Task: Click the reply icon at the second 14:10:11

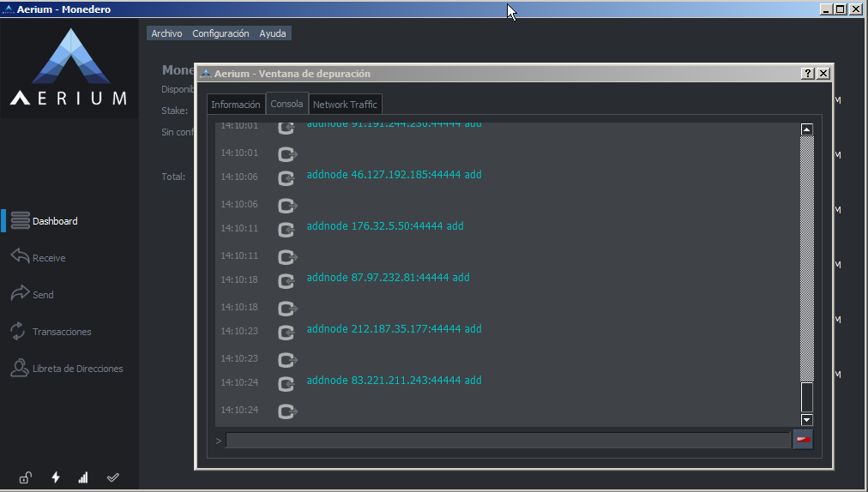Action: (x=288, y=257)
